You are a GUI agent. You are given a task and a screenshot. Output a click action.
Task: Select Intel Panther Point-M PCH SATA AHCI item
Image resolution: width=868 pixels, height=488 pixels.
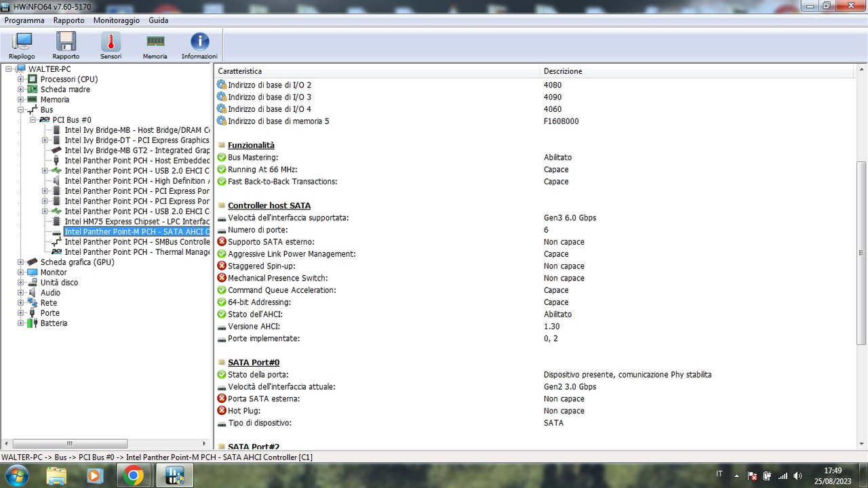pos(137,232)
